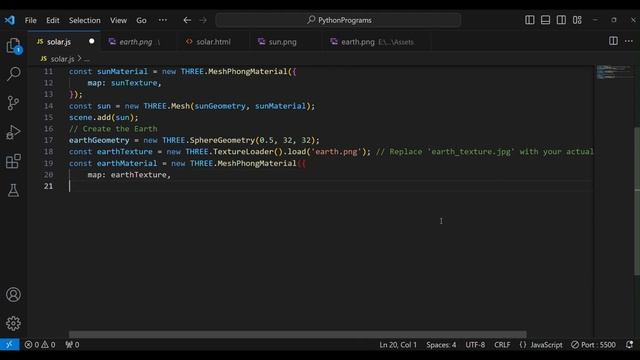
Task: Toggle the primary side bar layout icon
Action: click(529, 20)
